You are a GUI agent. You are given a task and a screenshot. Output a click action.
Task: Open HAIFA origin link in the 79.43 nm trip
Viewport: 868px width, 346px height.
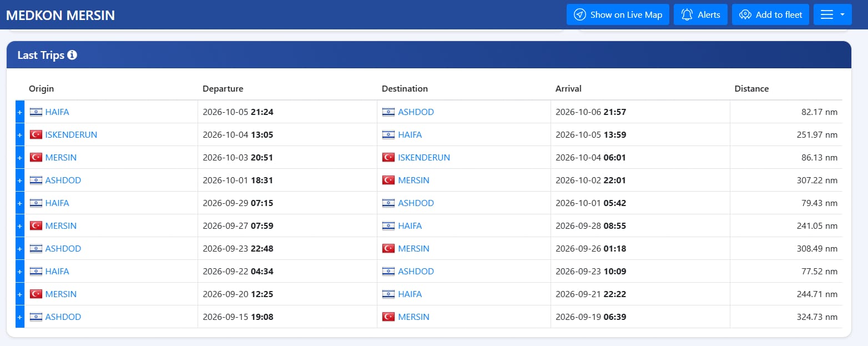click(57, 203)
